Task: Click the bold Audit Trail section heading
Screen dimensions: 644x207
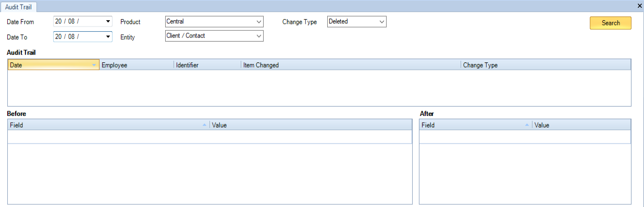Action: point(21,53)
